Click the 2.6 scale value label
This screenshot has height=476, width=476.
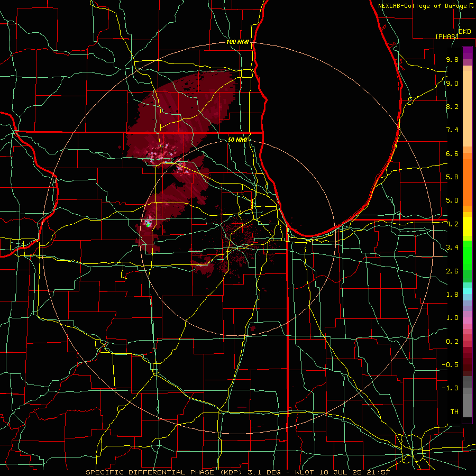[x=452, y=271]
